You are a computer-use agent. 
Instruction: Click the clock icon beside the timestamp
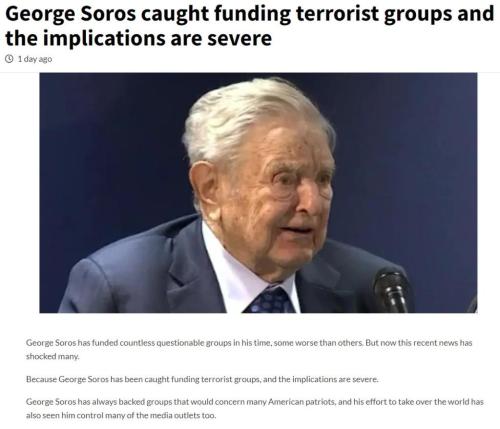[9, 59]
